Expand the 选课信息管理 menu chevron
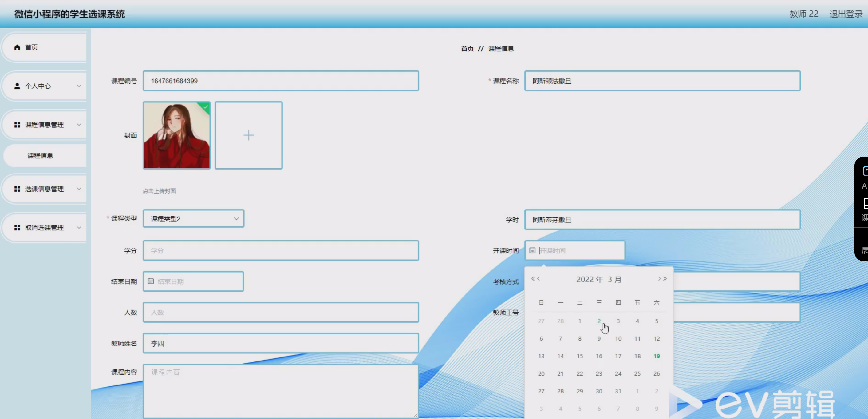Image resolution: width=868 pixels, height=419 pixels. pos(79,189)
